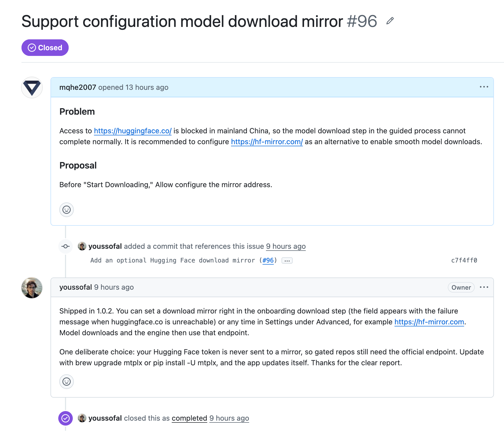The height and width of the screenshot is (438, 504).
Task: Click small youssofal avatar beside closed event
Action: coord(82,418)
